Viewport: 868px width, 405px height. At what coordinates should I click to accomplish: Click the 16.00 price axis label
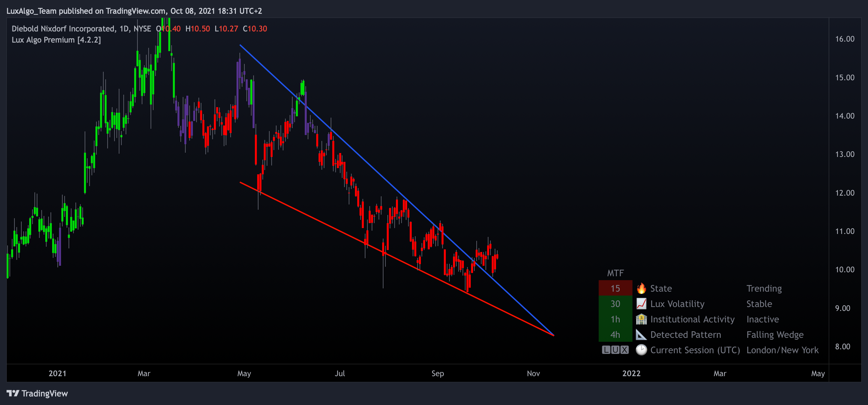tap(844, 39)
